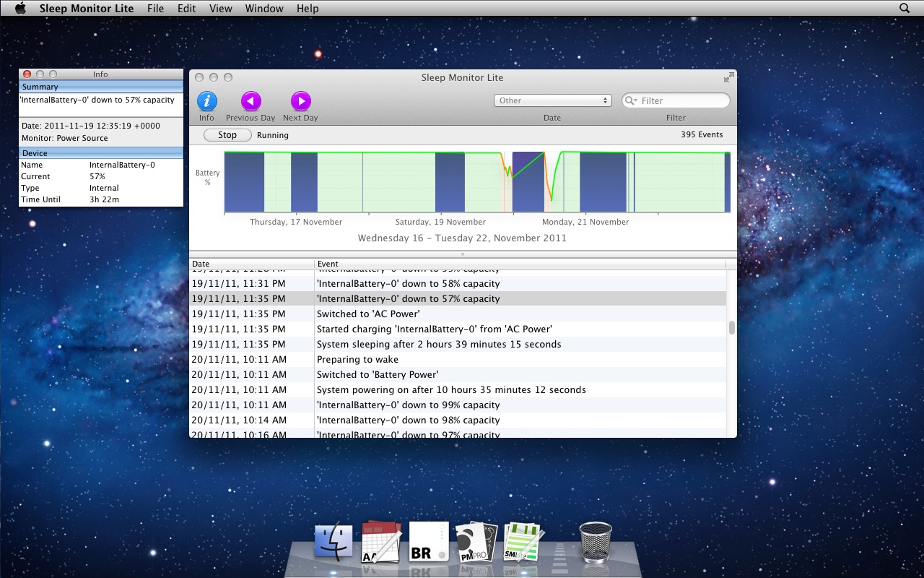Click the split divider handle below the chart
Viewport: 924px width, 578px height.
[x=463, y=254]
